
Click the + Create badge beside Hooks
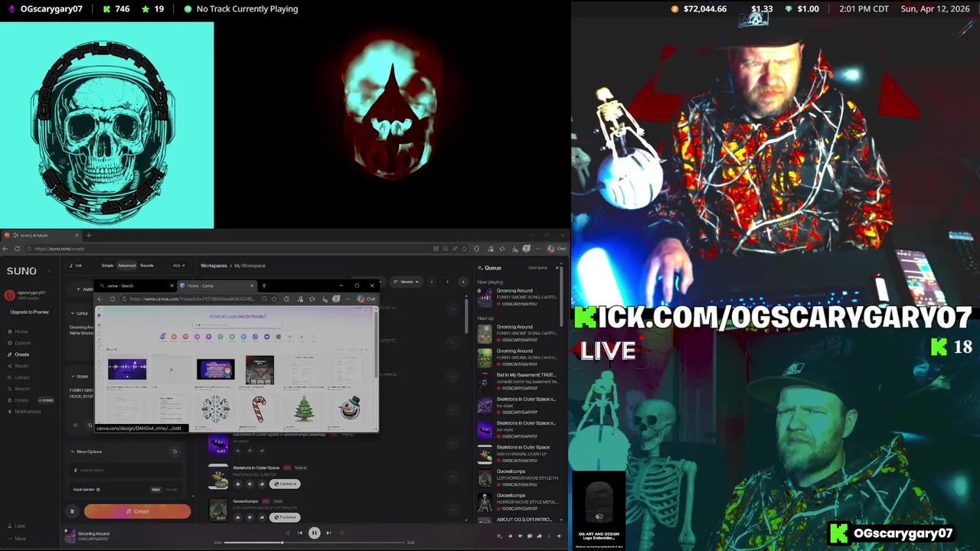click(47, 400)
